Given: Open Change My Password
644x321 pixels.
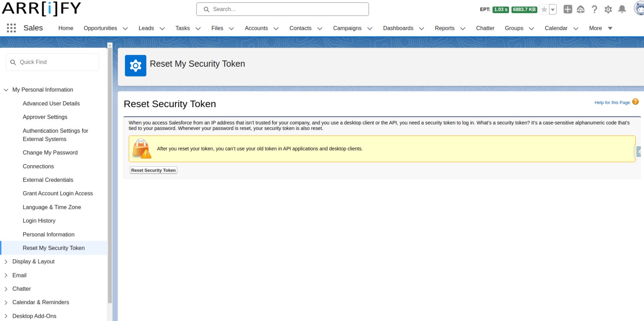Looking at the screenshot, I should 50,153.
